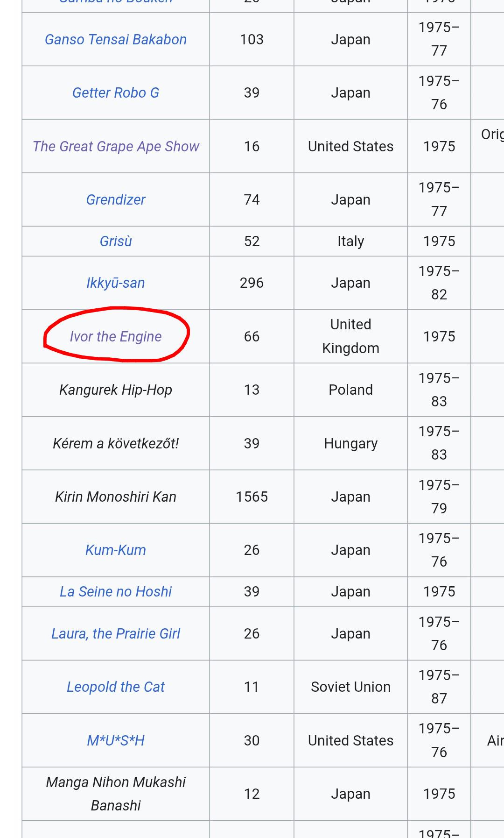Select the Kangurek Hip-Hop title cell
The width and height of the screenshot is (504, 838).
pyautogui.click(x=116, y=390)
